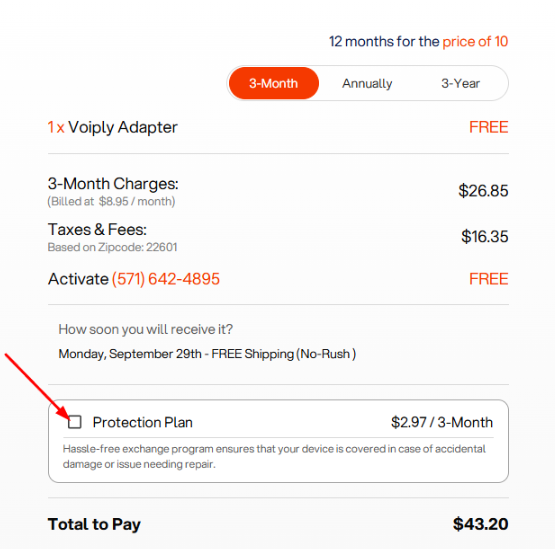
Task: Click the Monday, September 29th shipping line
Action: point(207,354)
